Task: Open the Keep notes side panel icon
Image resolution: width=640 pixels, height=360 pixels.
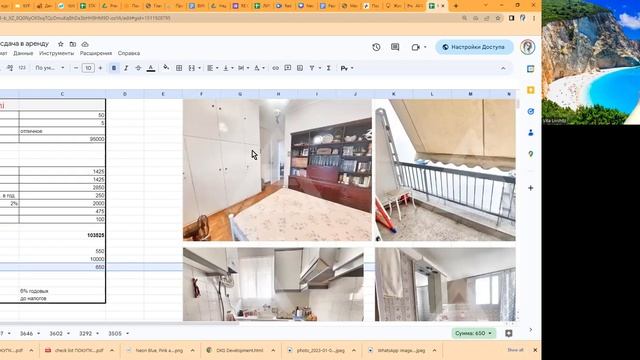Action: click(531, 90)
